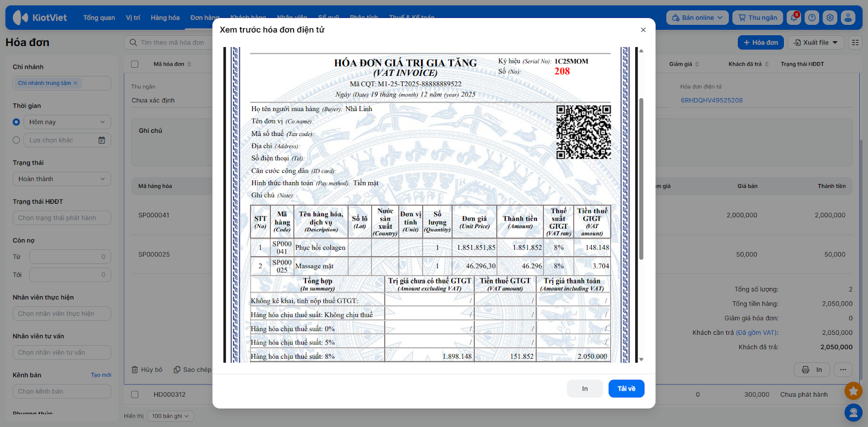This screenshot has width=868, height=427.
Task: Focus the Còn nợ Từ input field
Action: point(70,257)
